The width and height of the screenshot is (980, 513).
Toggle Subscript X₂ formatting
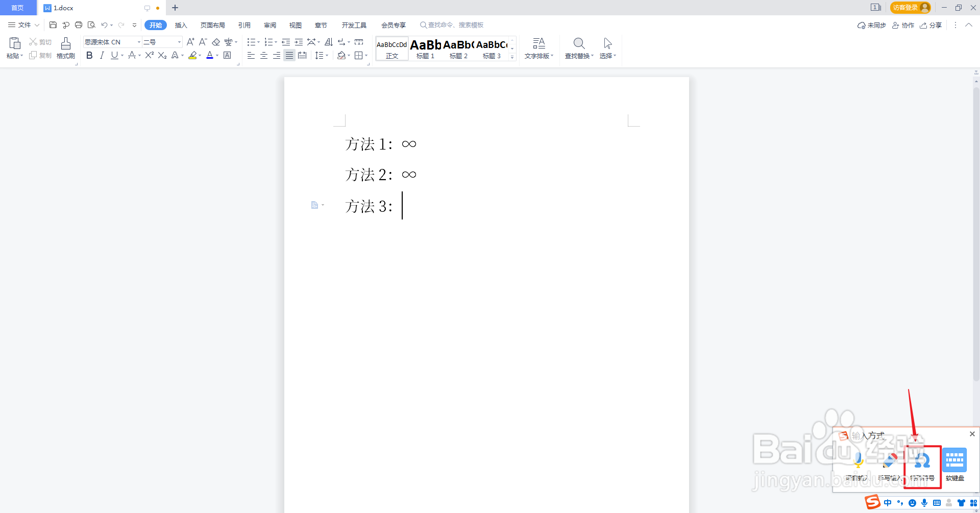point(162,55)
